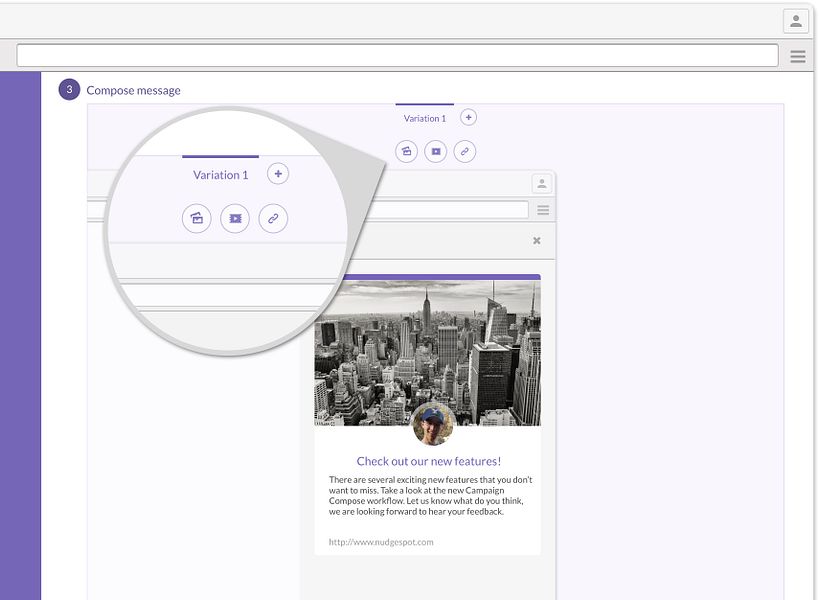Image resolution: width=819 pixels, height=600 pixels.
Task: Select the unmagnified Variation 1 tab
Action: 425,119
